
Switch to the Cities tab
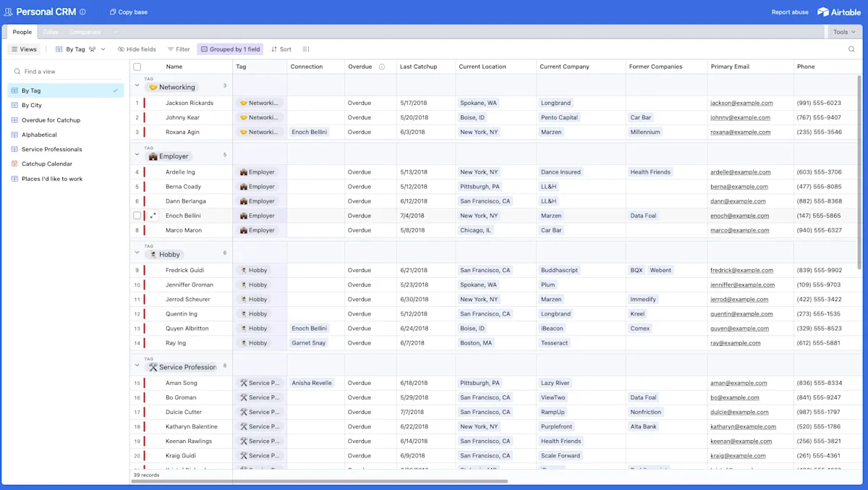pos(51,32)
